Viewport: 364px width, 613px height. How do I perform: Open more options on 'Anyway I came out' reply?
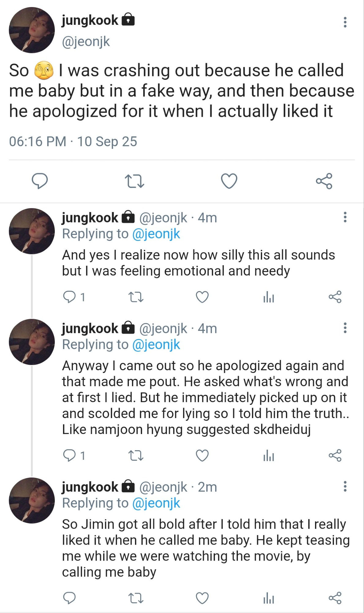(345, 328)
